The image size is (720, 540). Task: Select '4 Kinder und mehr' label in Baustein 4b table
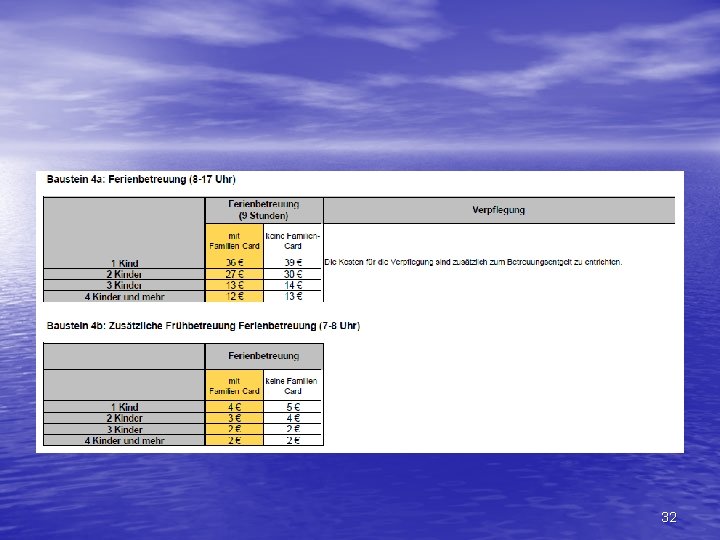click(x=124, y=440)
